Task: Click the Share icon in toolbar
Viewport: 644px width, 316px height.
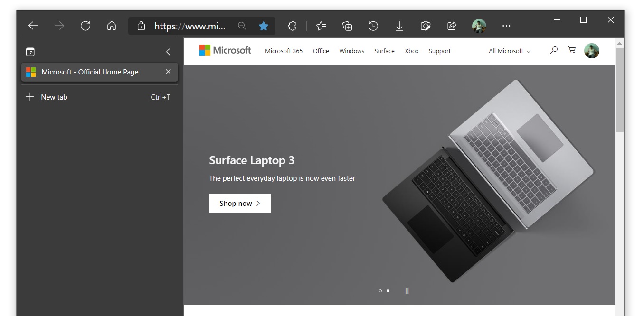Action: (452, 26)
